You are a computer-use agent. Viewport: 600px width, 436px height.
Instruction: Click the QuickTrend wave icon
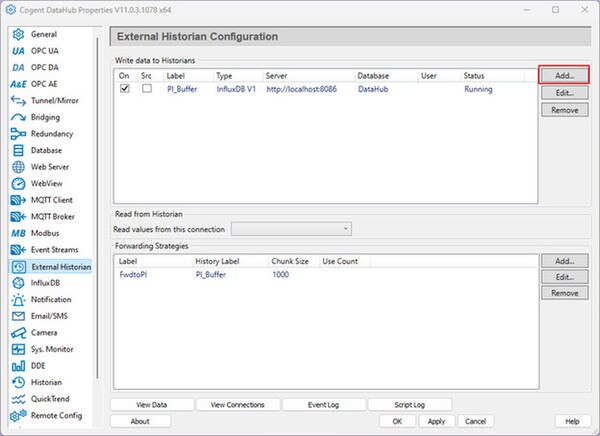(x=18, y=399)
